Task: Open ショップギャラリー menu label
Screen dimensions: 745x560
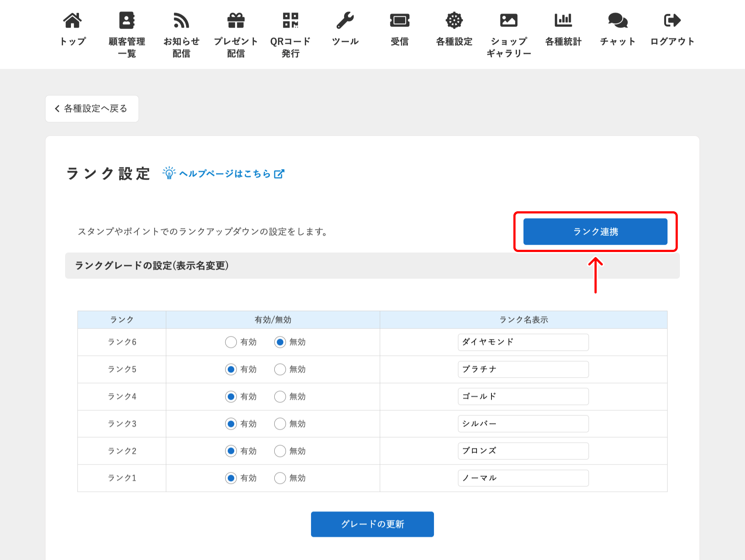Action: [x=509, y=48]
